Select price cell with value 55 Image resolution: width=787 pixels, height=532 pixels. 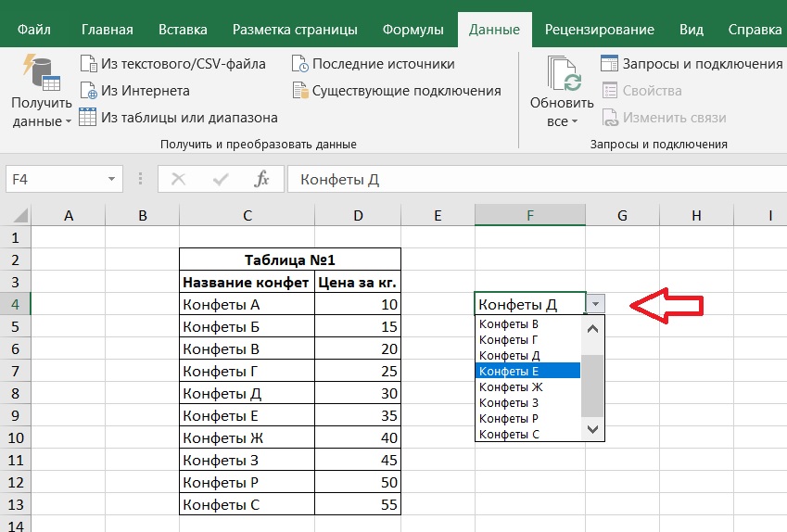click(358, 504)
